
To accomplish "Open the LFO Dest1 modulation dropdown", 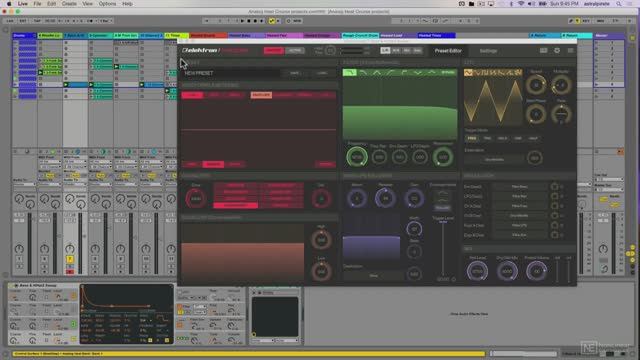I will coord(519,196).
